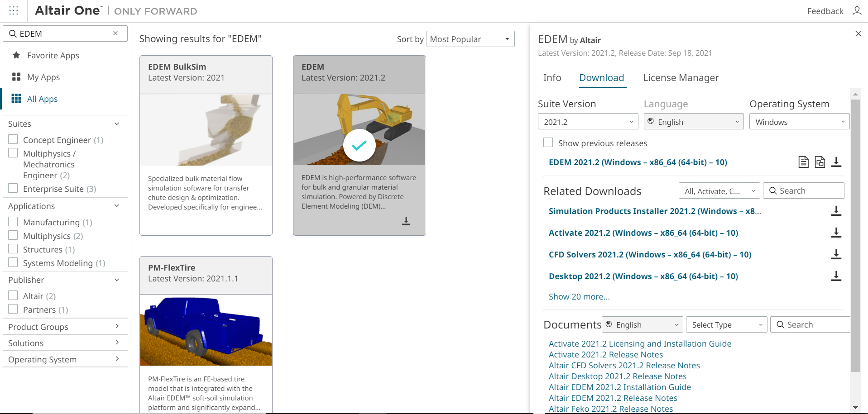Image resolution: width=868 pixels, height=414 pixels.
Task: Tick the Altair publisher filter
Action: (x=13, y=296)
